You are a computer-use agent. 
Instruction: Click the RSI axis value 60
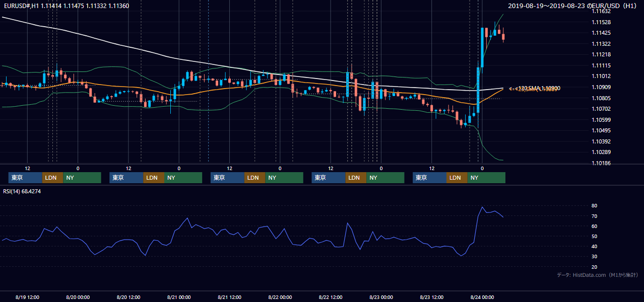click(595, 226)
